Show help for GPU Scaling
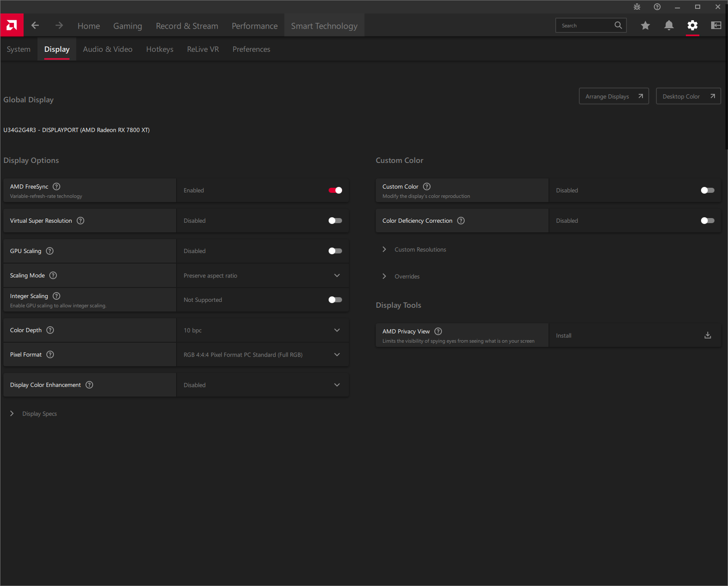728x586 pixels. 50,251
